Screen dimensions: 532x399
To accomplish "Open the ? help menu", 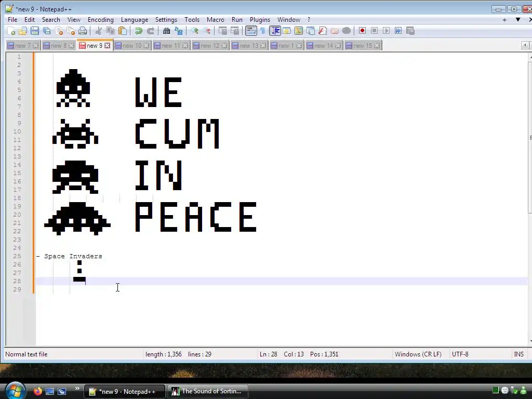I will tap(309, 20).
